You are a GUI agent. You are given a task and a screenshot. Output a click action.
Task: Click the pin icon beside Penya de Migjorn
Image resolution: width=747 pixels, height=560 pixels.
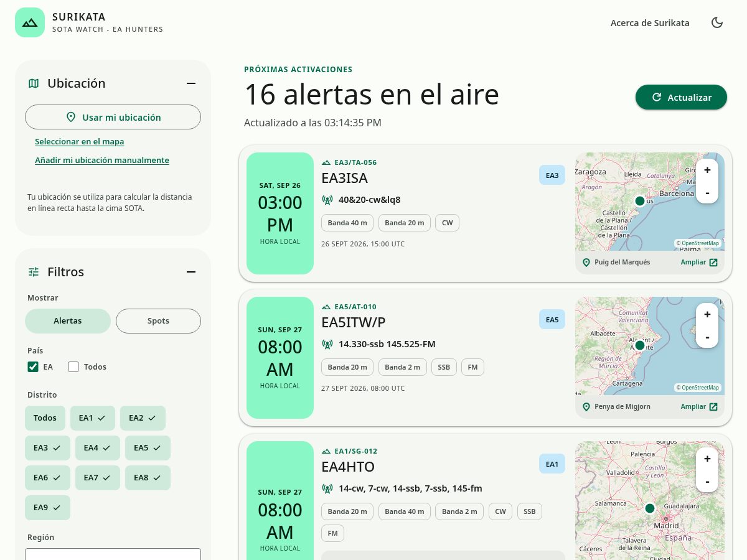click(x=586, y=407)
